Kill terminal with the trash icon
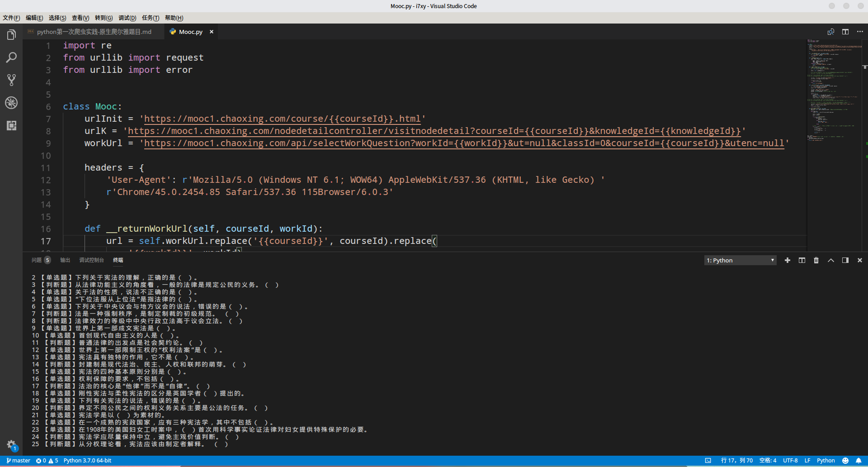The image size is (868, 467). (x=816, y=260)
